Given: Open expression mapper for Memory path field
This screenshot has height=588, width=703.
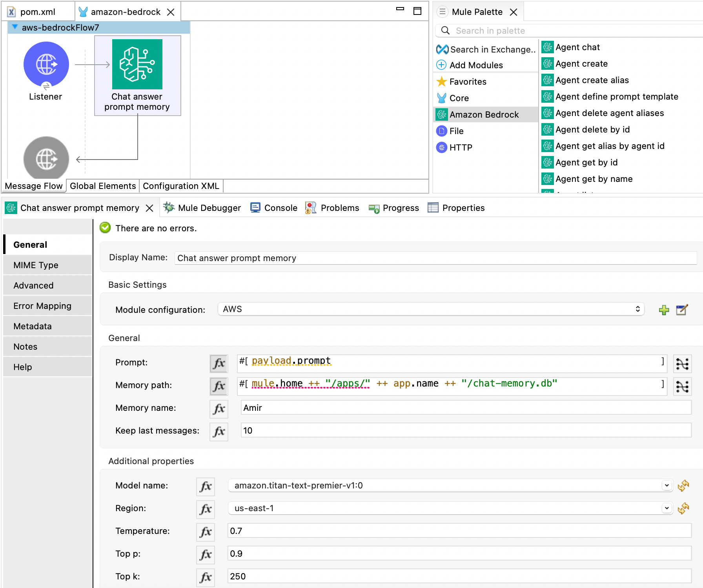Looking at the screenshot, I should (x=682, y=387).
